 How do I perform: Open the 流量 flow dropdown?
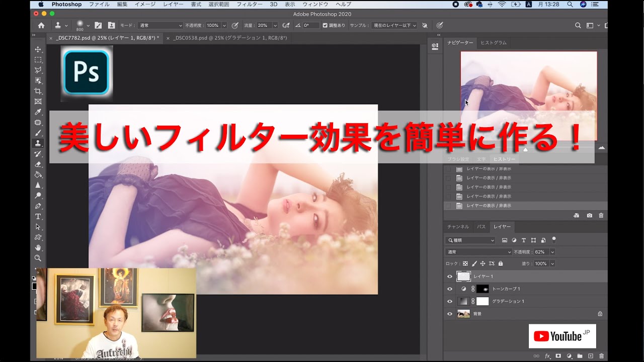275,25
